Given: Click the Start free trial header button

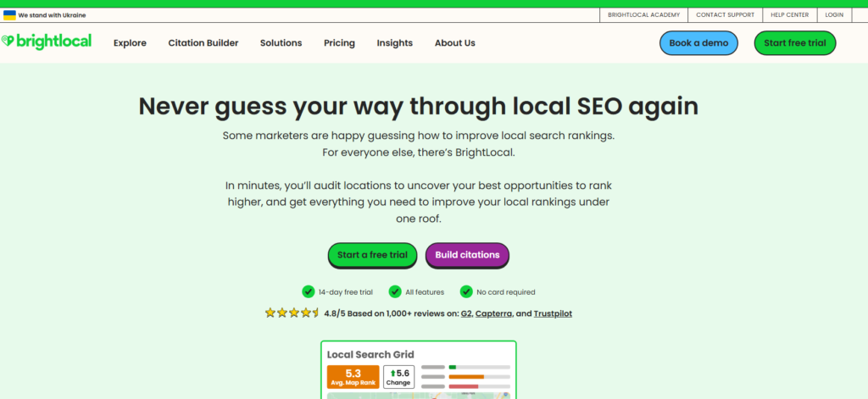Looking at the screenshot, I should 795,43.
